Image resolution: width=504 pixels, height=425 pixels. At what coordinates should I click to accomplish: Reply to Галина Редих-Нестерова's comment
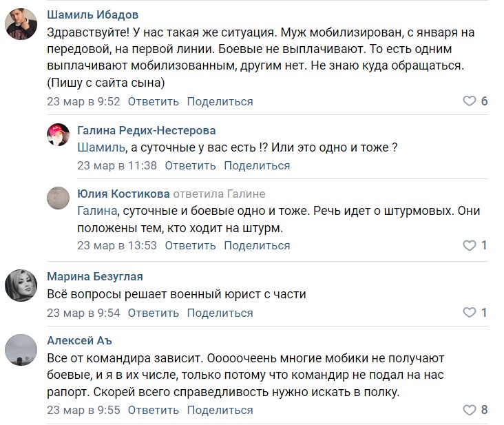click(190, 165)
